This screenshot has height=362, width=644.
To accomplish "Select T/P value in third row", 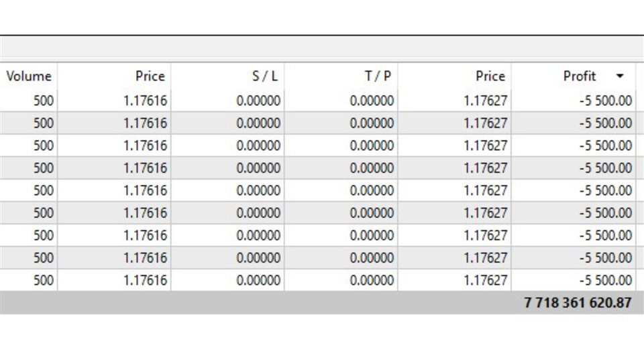I will point(372,145).
